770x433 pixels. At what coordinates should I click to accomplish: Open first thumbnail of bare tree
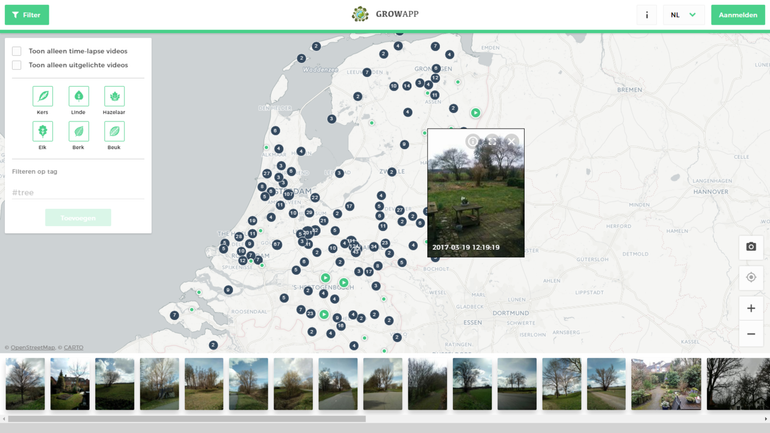[25, 384]
